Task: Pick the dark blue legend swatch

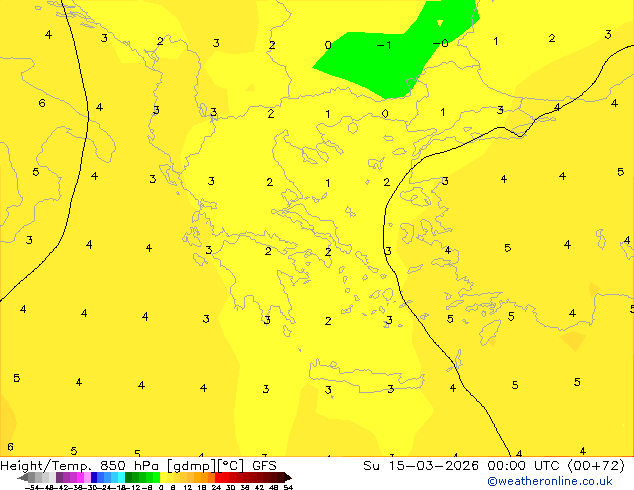Action: point(94,477)
